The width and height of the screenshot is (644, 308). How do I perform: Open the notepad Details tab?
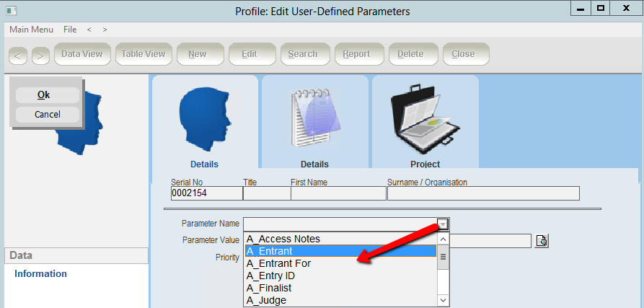click(x=314, y=119)
